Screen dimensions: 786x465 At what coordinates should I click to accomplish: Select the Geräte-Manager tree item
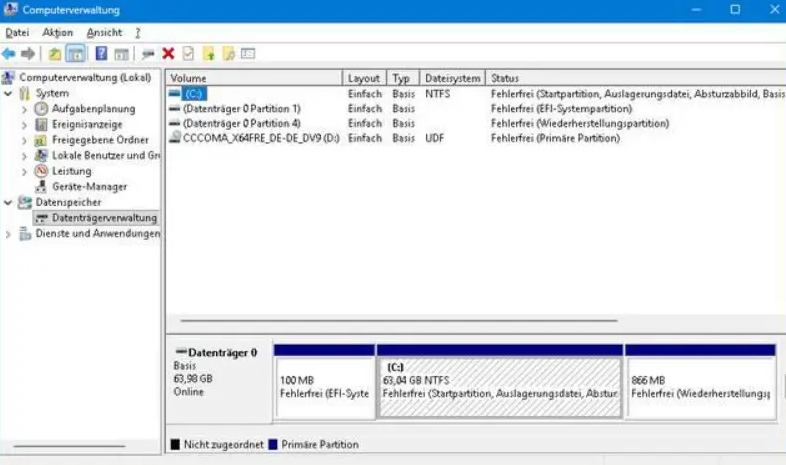(90, 186)
